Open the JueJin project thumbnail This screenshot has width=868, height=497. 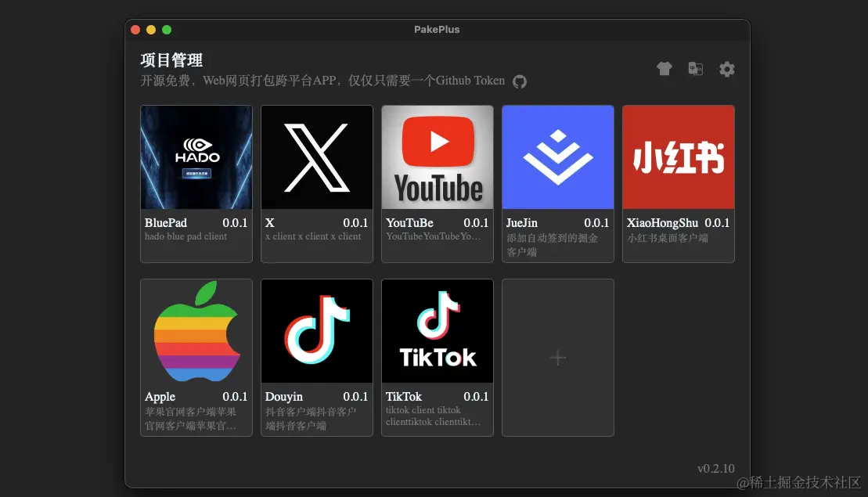tap(558, 157)
